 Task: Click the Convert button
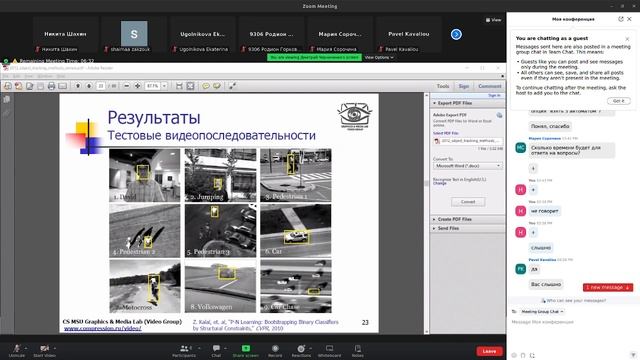click(x=468, y=202)
